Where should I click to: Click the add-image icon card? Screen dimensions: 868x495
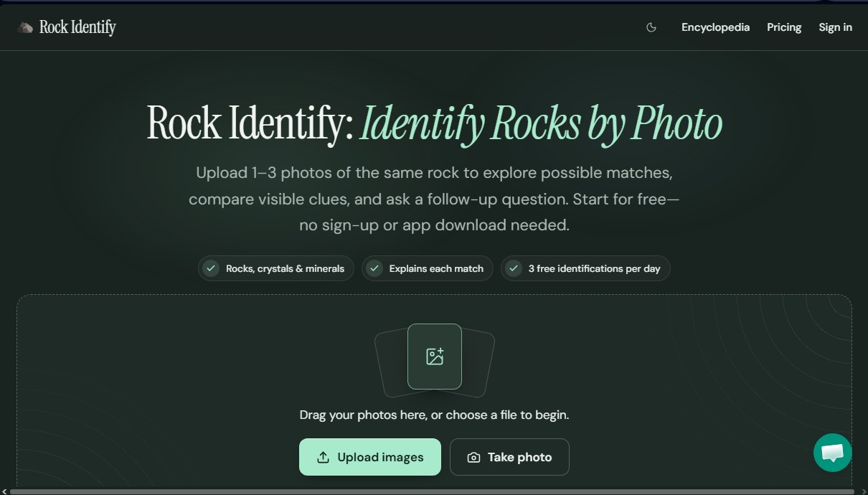435,357
